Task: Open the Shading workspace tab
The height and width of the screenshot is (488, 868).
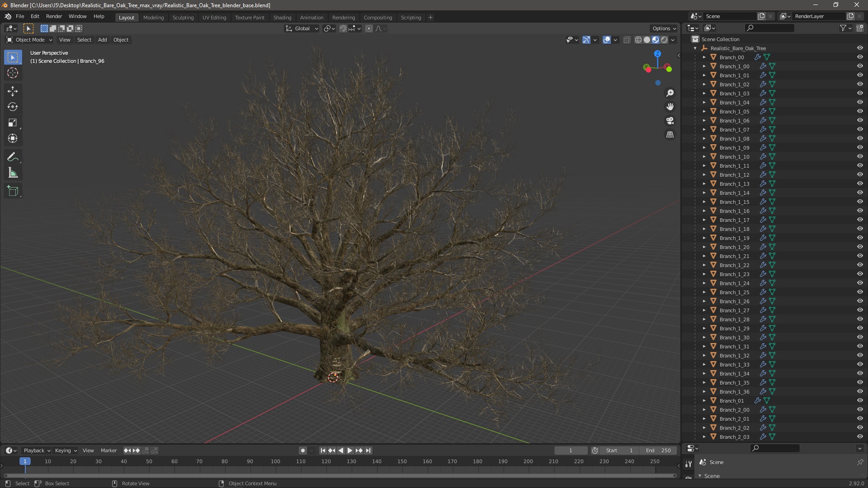Action: tap(281, 17)
